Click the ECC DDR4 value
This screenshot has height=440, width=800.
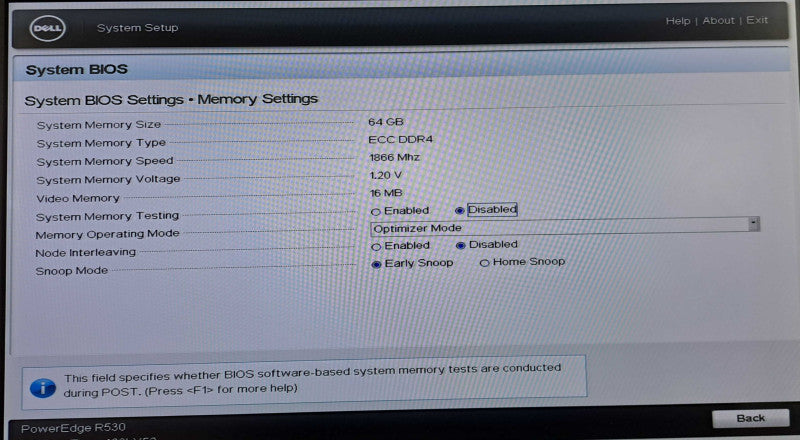(401, 139)
